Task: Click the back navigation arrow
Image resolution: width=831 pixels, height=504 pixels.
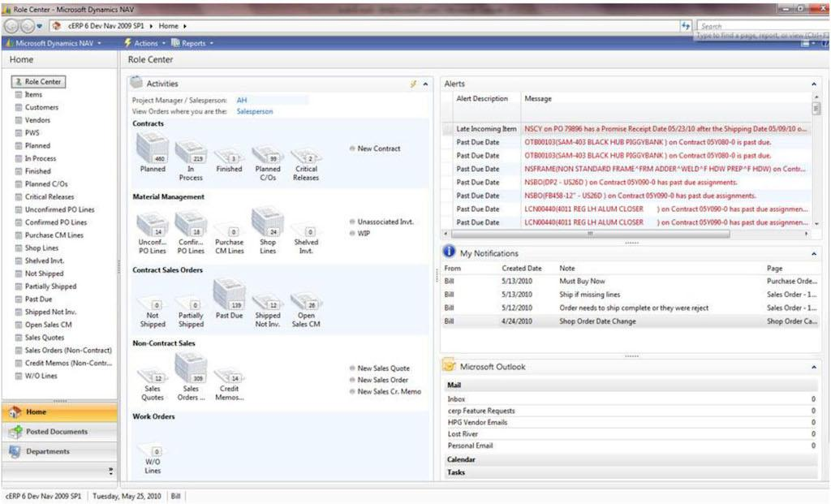Action: [x=11, y=25]
